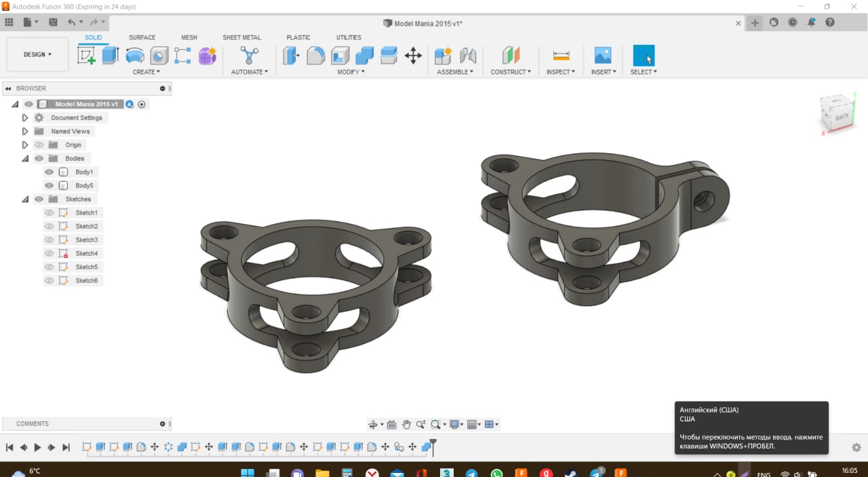Show Sketch1 using its eye icon

pos(49,213)
